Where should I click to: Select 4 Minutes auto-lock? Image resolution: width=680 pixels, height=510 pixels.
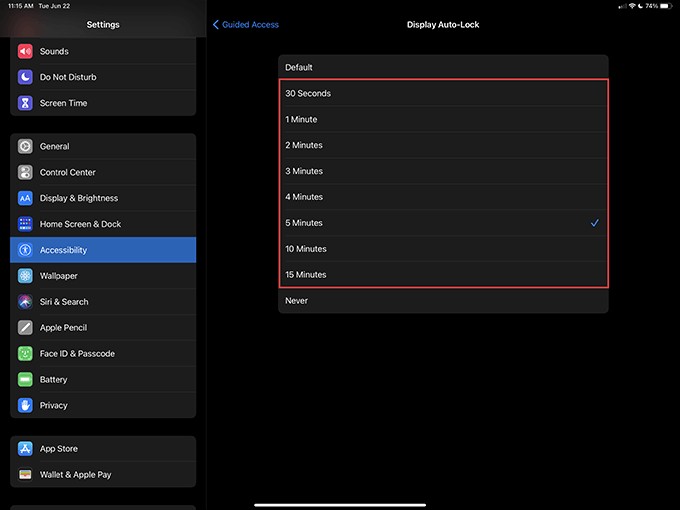(443, 197)
